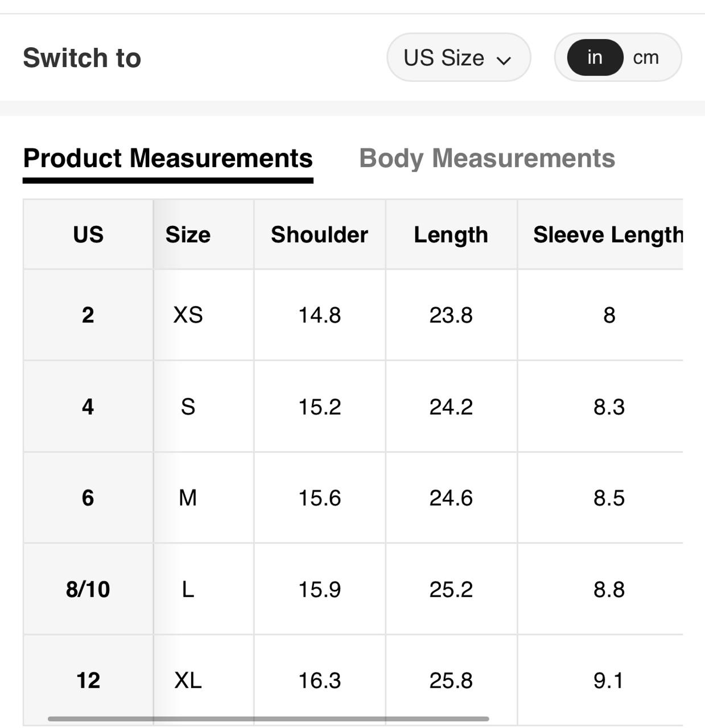
Task: Click the Shoulder column header
Action: pos(319,235)
